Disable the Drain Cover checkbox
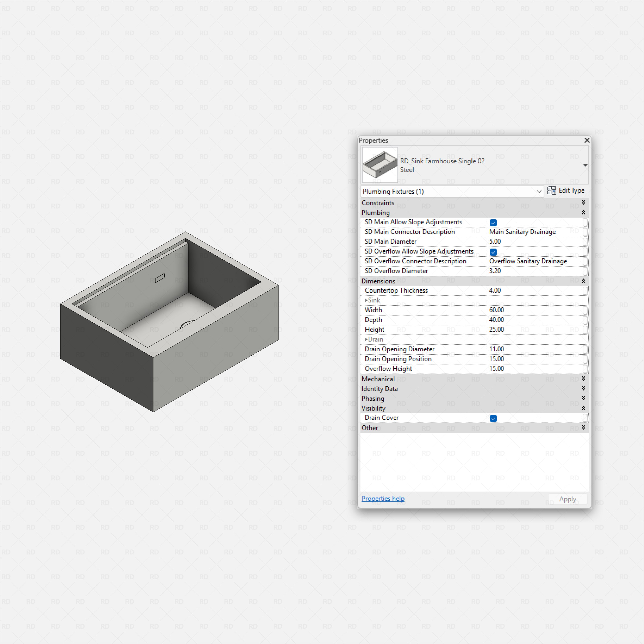This screenshot has width=644, height=644. click(493, 418)
